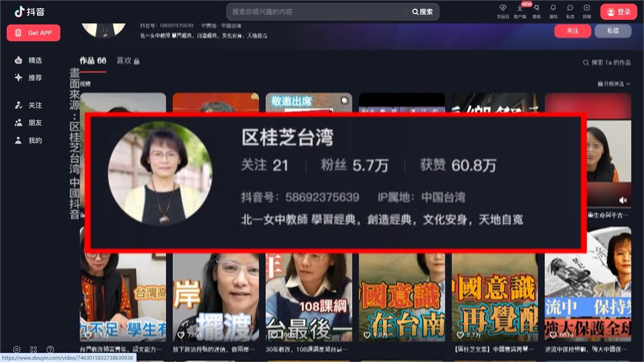
Task: Click the red 关注 follow button on profile
Action: tap(572, 31)
